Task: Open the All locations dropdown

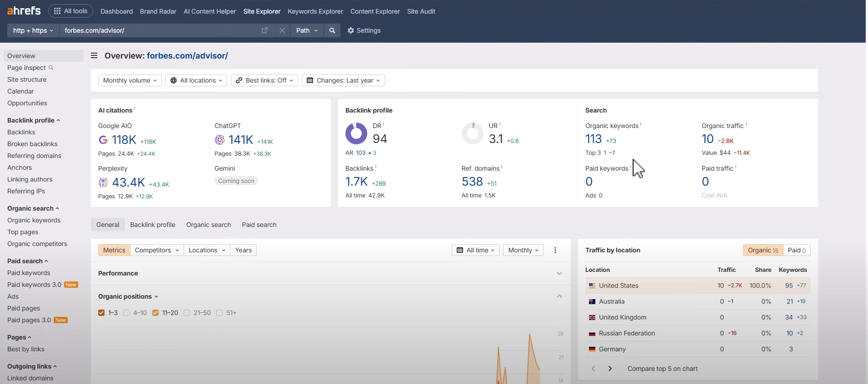Action: [196, 80]
